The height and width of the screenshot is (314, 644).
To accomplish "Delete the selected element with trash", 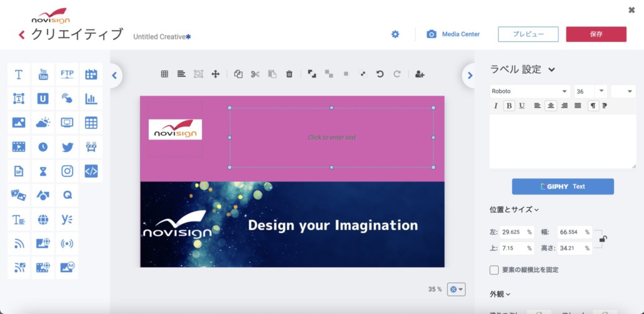I will coord(289,74).
